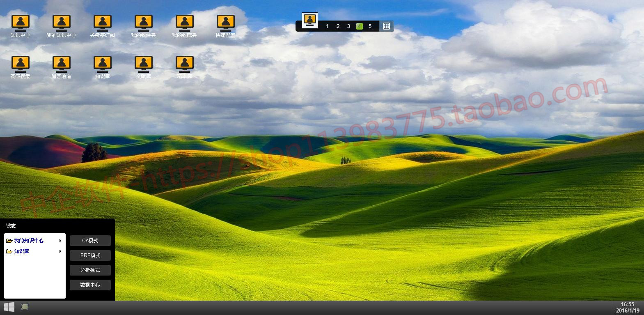
Task: Click the show desktop icon in taskbar
Action: [x=25, y=307]
